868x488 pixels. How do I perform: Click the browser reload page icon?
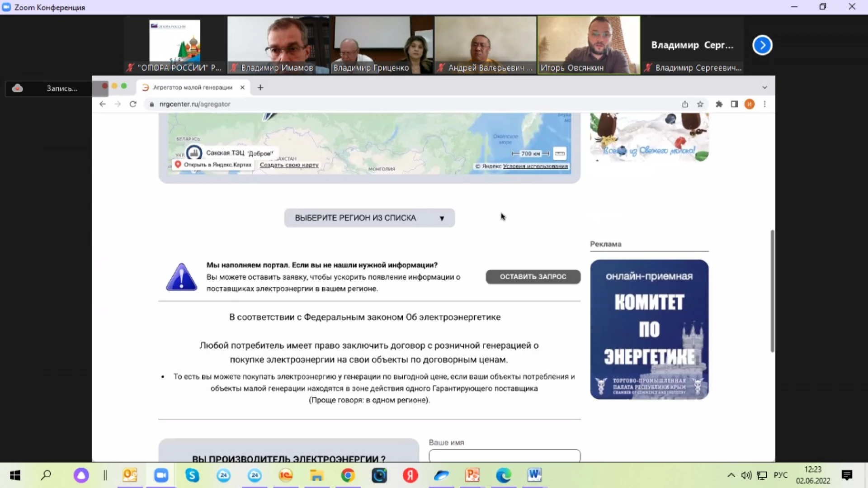point(133,104)
